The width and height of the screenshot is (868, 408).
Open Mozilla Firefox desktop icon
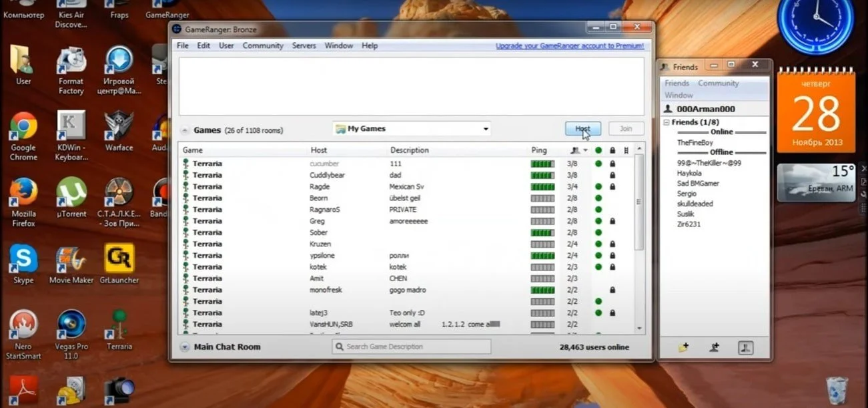click(x=23, y=202)
